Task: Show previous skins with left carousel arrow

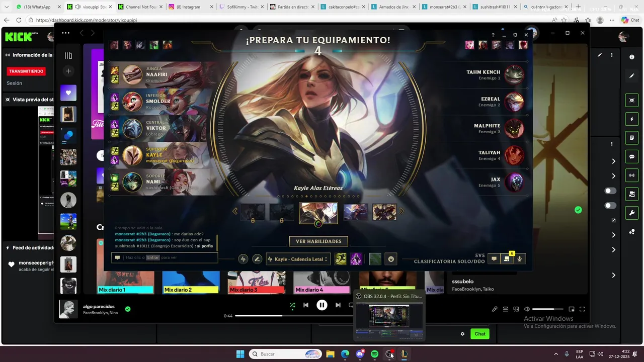Action: [235, 212]
